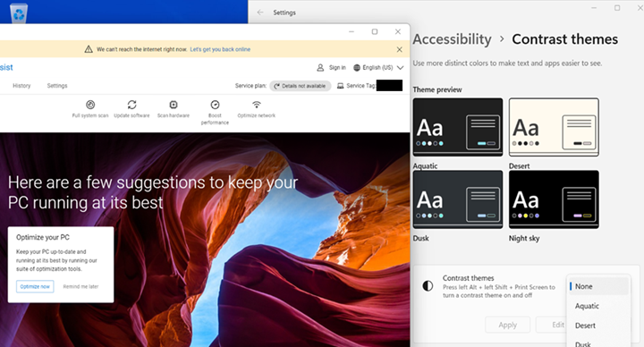Screen dimensions: 644x347
Task: Click the Sign in text
Action: coord(337,67)
